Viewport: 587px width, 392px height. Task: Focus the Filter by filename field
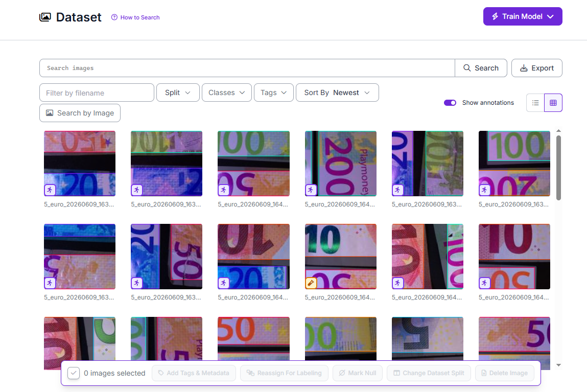(97, 93)
